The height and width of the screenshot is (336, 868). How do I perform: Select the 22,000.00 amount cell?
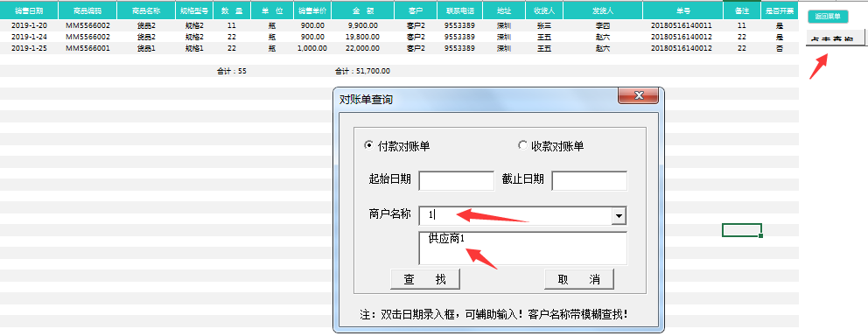click(363, 48)
